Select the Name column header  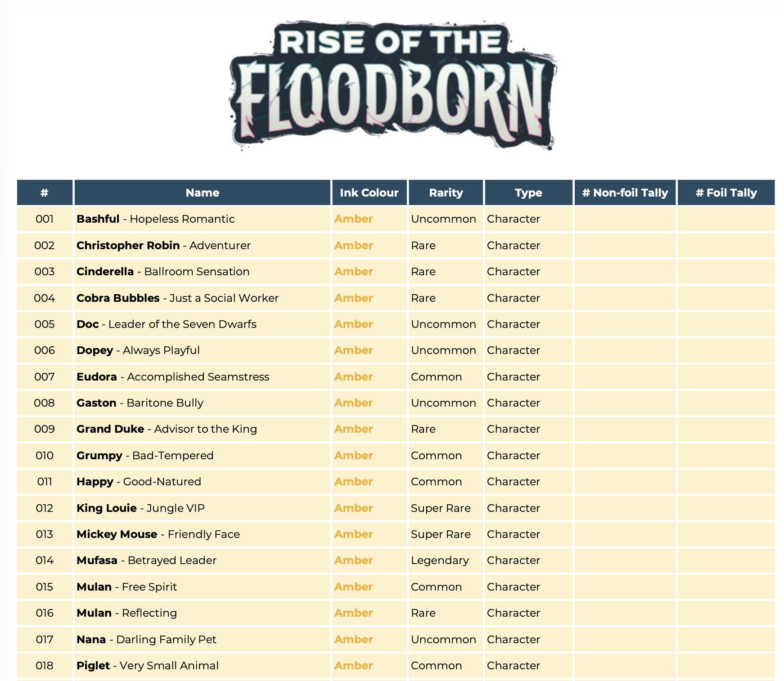(203, 193)
